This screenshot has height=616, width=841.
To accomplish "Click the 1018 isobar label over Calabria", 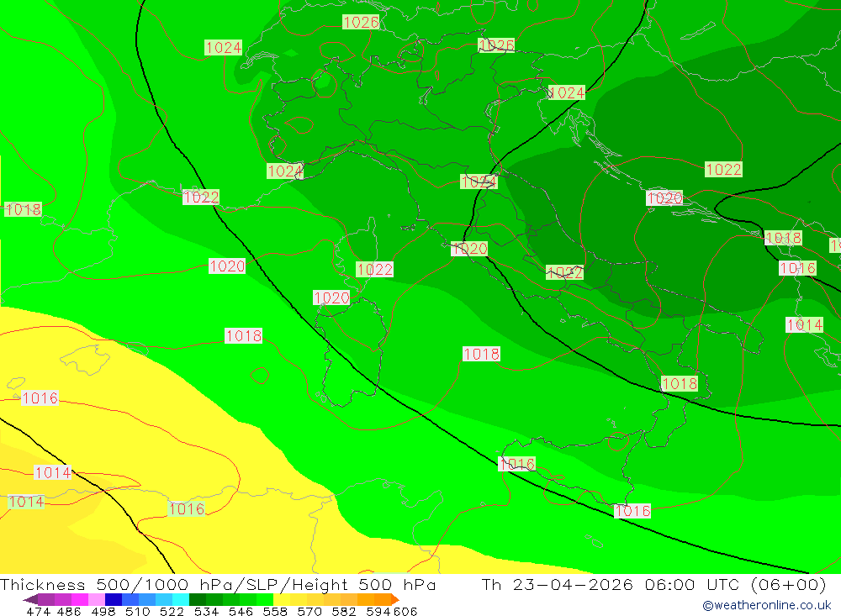I will coord(680,384).
